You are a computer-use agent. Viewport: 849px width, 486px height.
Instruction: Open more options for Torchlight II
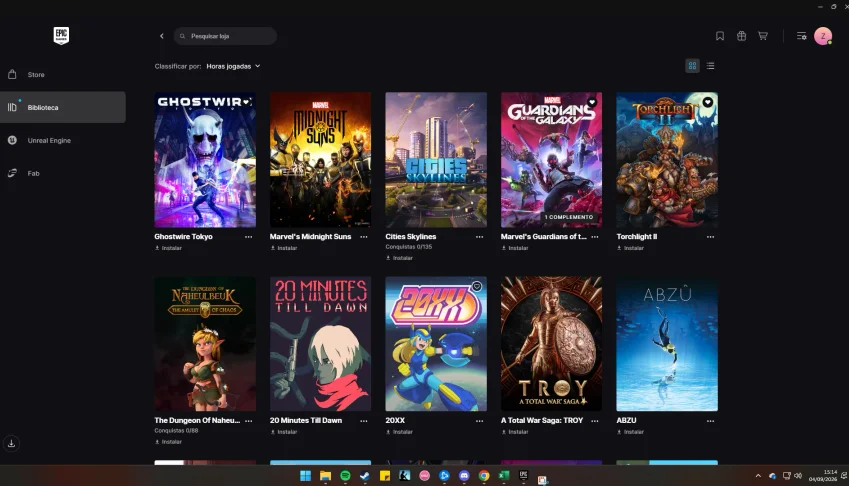(x=710, y=237)
